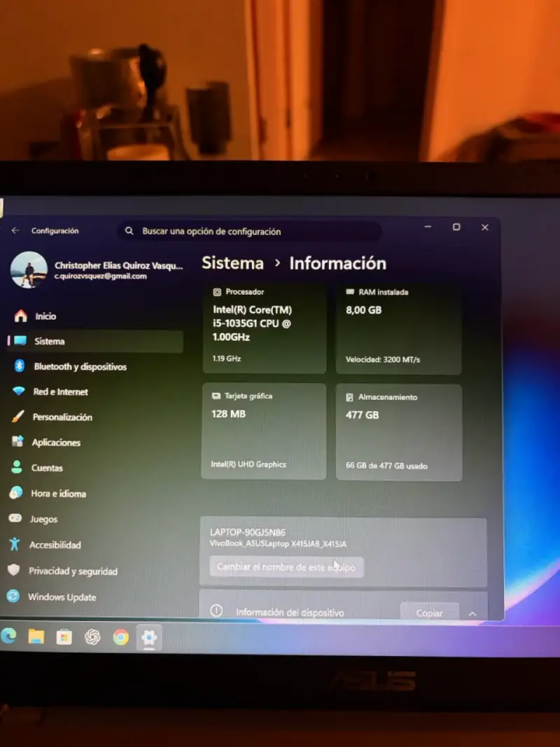Click the VivoBook_ASUSLaptop model text
This screenshot has width=560, height=747.
(278, 543)
